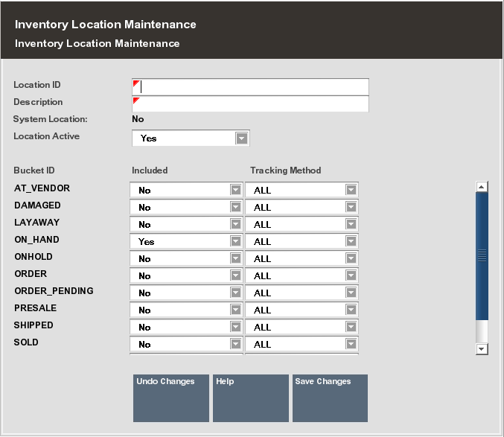Open the Location Active dropdown

191,138
